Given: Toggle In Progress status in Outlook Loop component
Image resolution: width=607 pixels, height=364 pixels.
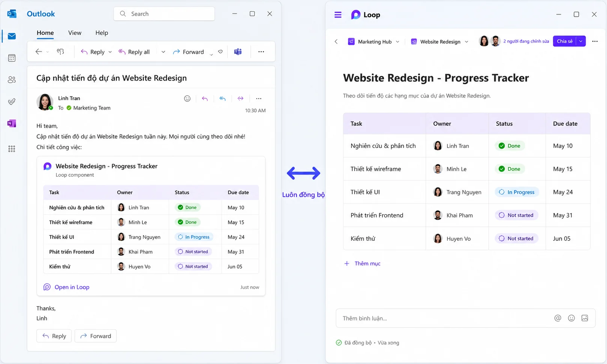Looking at the screenshot, I should coord(194,237).
